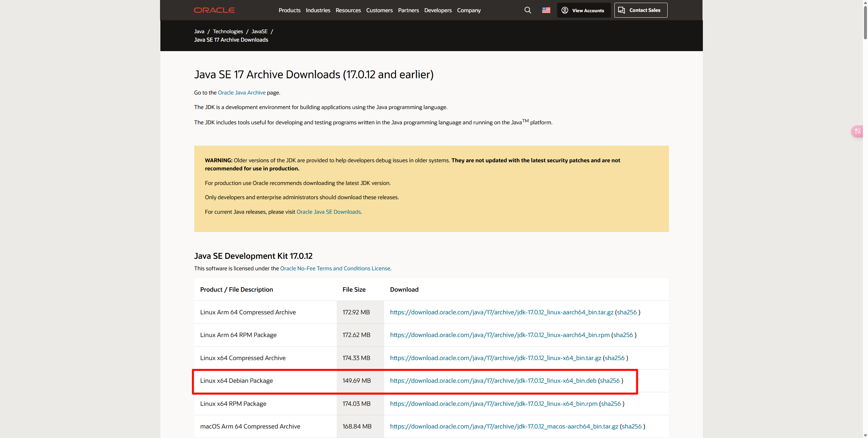
Task: Click the 174.03 MB file size cell
Action: pos(360,404)
